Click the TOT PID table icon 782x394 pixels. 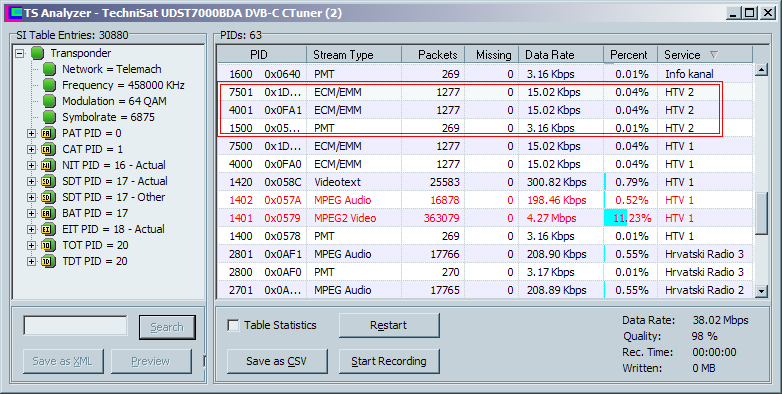(48, 245)
